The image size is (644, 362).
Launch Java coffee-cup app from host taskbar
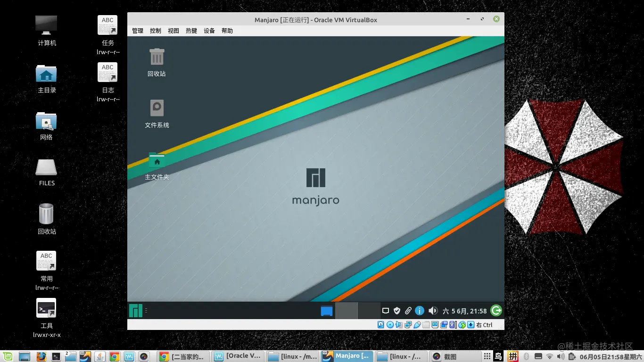tap(99, 357)
